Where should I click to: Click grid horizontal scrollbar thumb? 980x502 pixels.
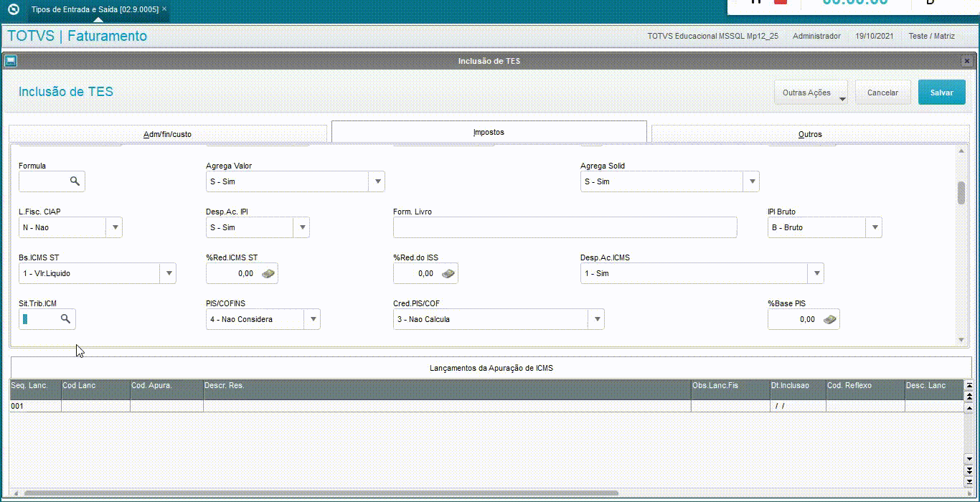tap(321, 493)
